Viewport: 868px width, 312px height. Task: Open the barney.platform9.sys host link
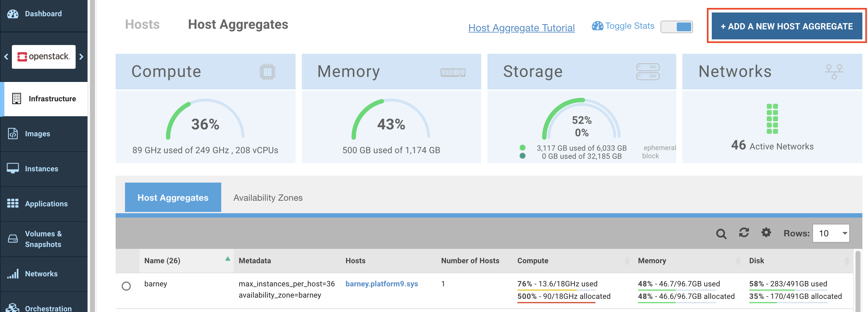click(382, 284)
